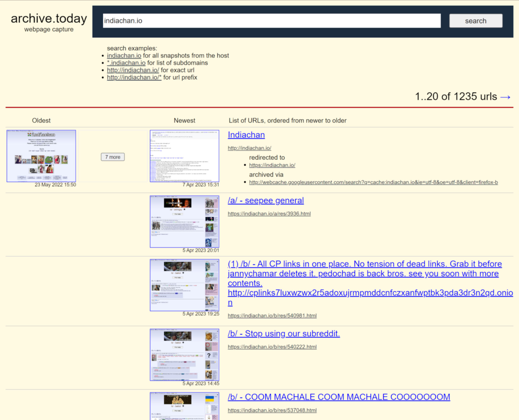Open thumbnail dated 5 Apr 2023 20:01
The width and height of the screenshot is (519, 420).
click(185, 221)
